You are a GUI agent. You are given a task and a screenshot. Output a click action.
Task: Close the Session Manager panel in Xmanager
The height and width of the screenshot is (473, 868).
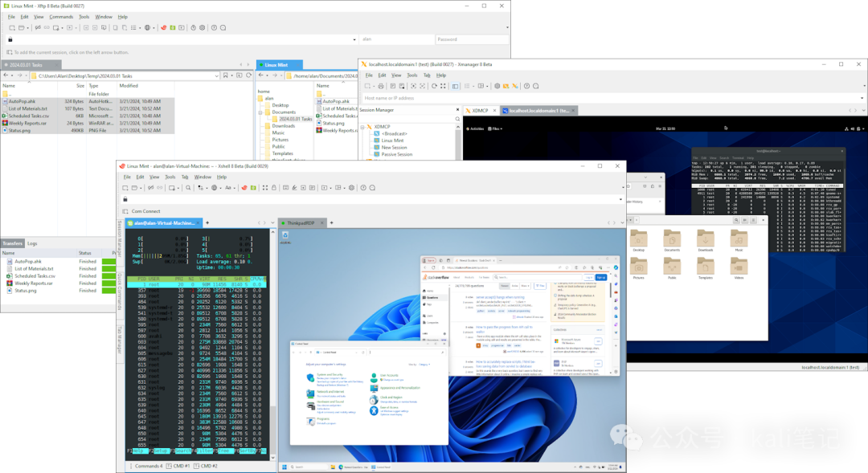click(457, 109)
